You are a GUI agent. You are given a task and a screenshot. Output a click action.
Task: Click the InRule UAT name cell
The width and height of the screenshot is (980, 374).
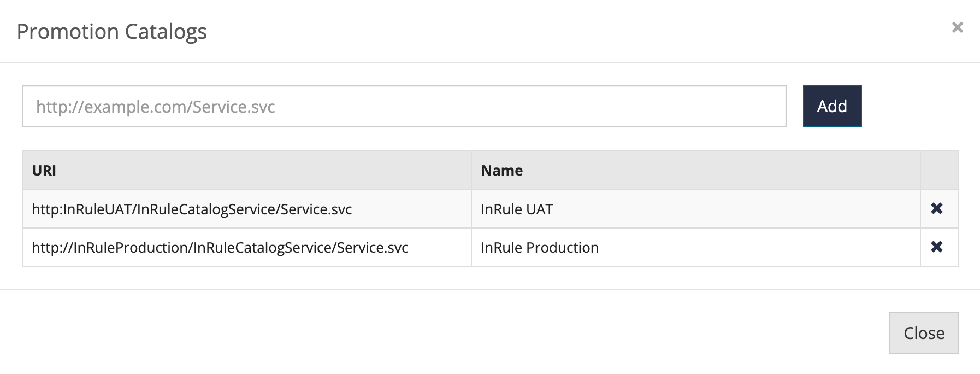[517, 209]
